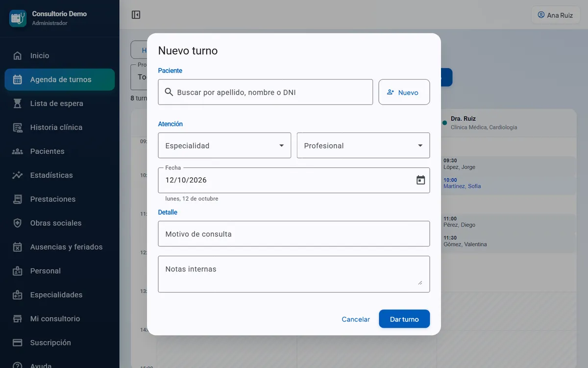Open Personal via its badge icon

[18, 271]
